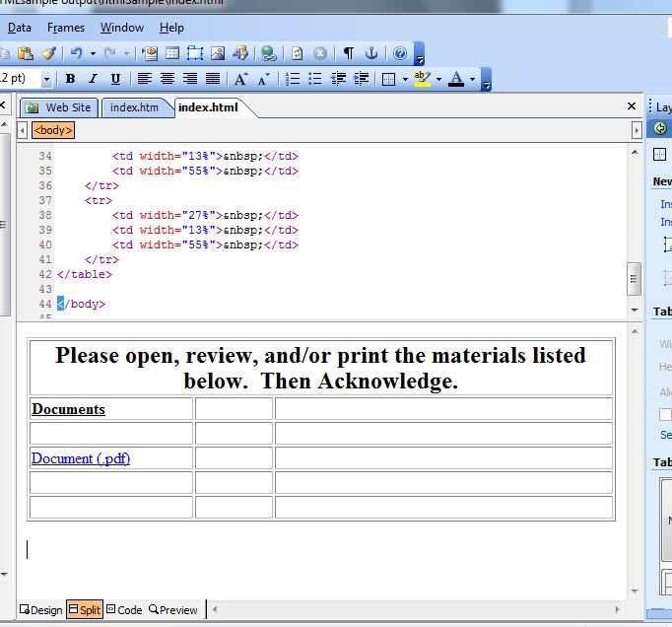Click the Documents heading cell text

(68, 409)
